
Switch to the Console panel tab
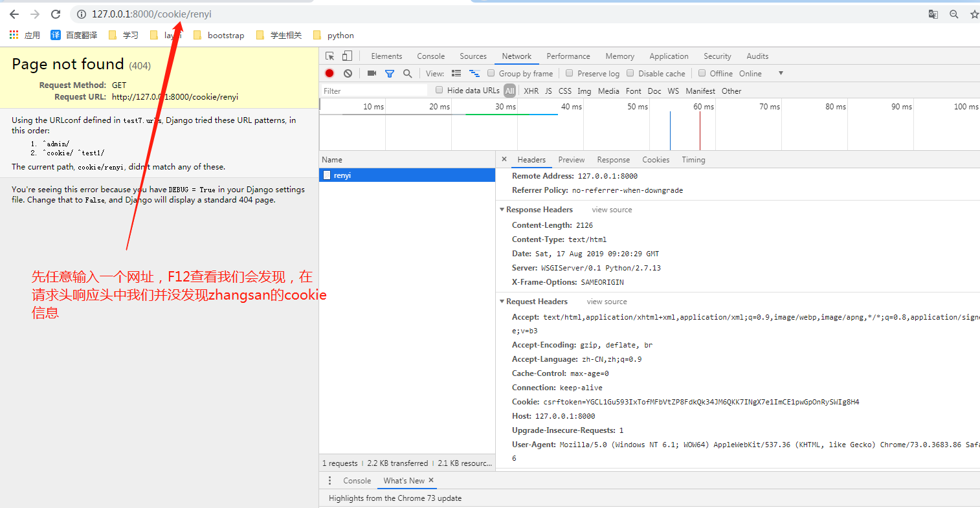[x=431, y=56]
